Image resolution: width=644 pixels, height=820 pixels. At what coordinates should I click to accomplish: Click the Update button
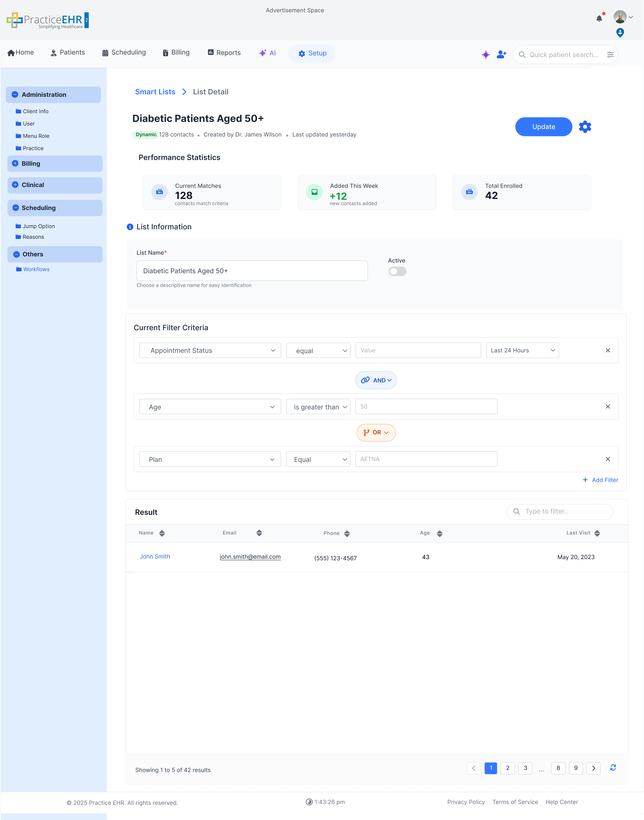pos(543,127)
